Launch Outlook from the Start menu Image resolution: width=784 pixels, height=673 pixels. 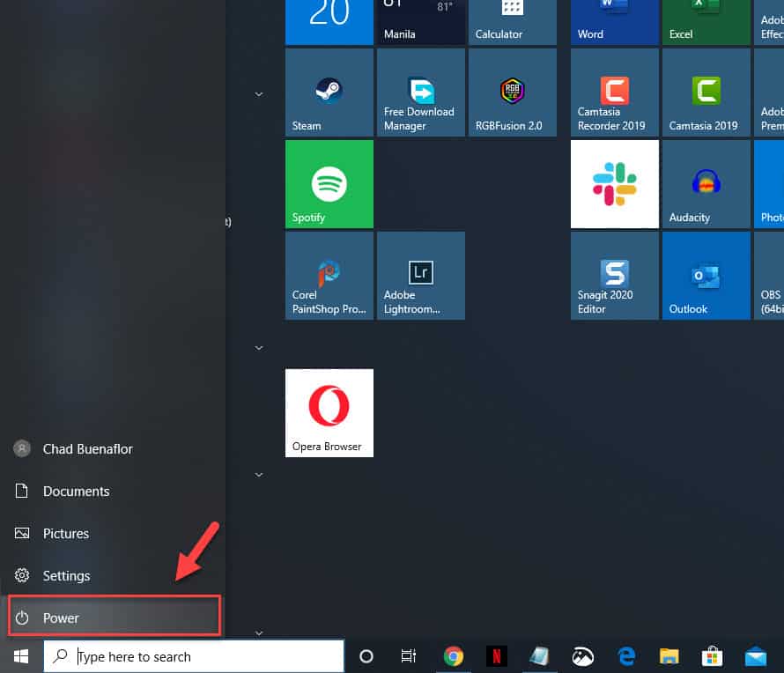[706, 275]
